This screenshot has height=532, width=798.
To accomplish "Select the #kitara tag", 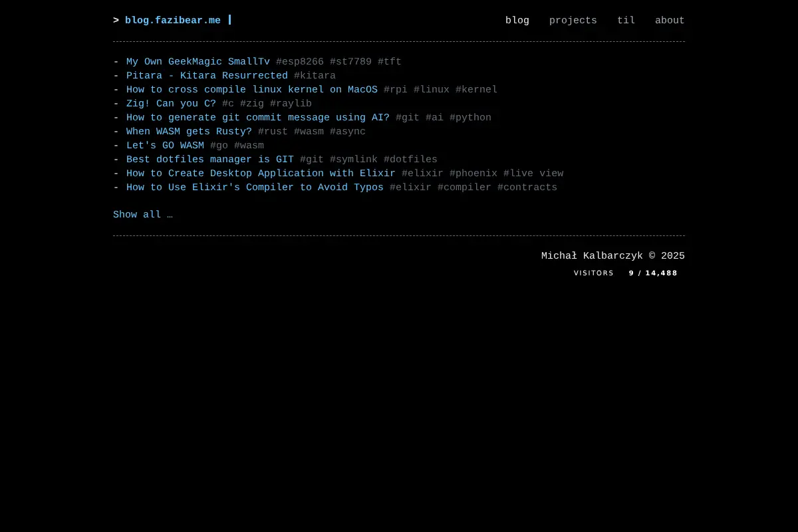I will pos(315,76).
